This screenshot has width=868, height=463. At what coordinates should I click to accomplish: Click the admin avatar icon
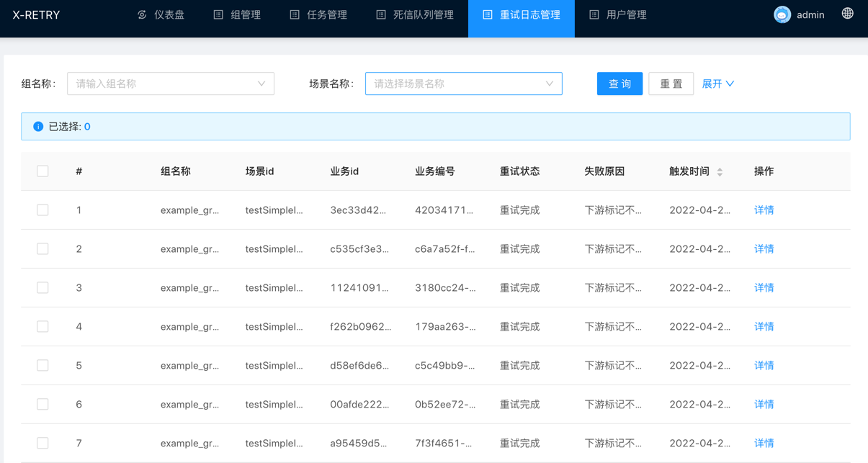click(782, 14)
